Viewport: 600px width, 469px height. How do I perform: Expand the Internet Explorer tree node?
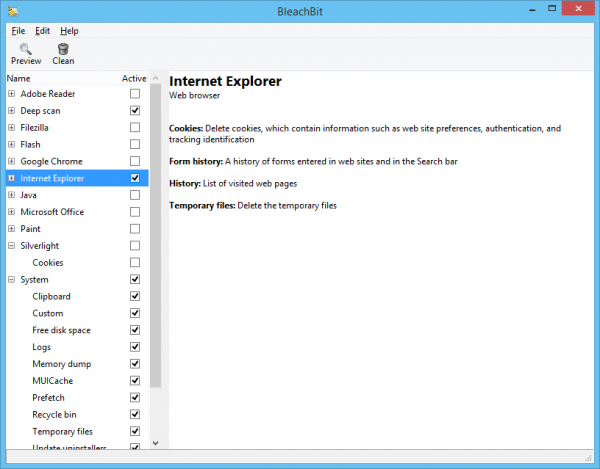(11, 178)
